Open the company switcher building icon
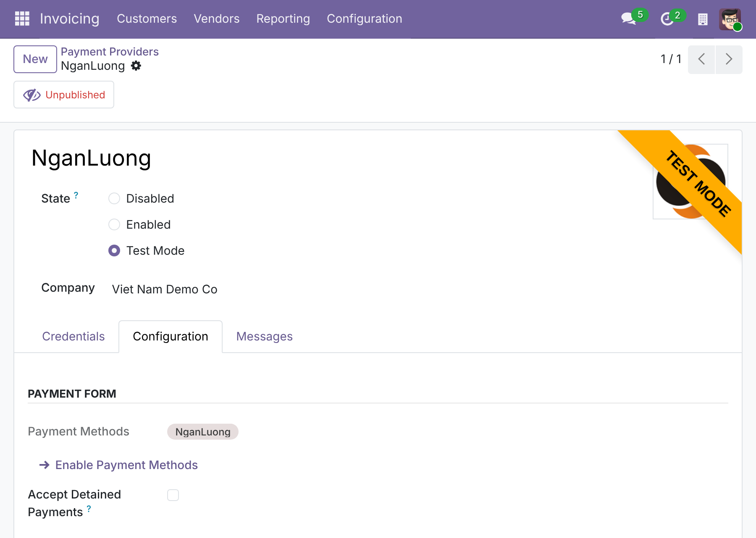Image resolution: width=756 pixels, height=538 pixels. point(703,19)
